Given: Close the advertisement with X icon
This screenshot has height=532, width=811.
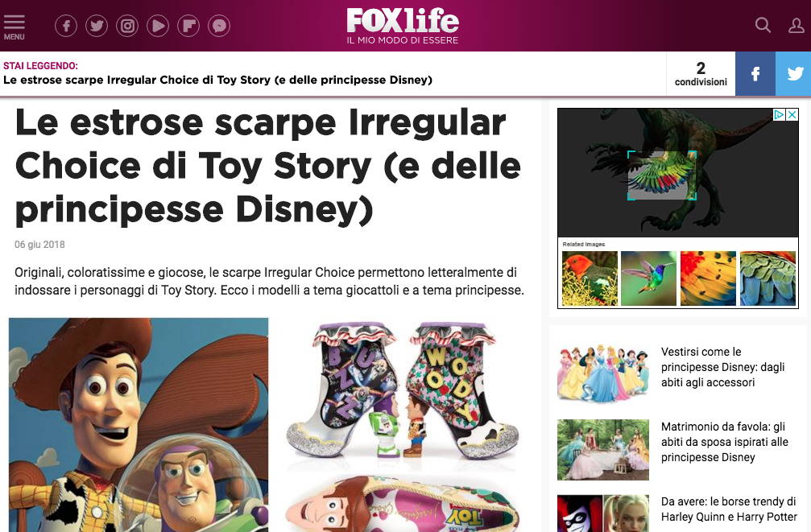Looking at the screenshot, I should [x=792, y=115].
